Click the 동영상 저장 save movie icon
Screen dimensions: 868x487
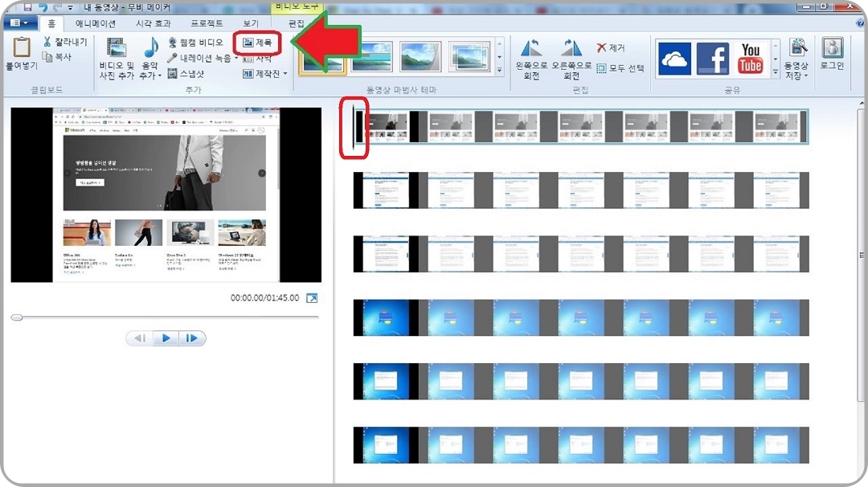point(798,49)
